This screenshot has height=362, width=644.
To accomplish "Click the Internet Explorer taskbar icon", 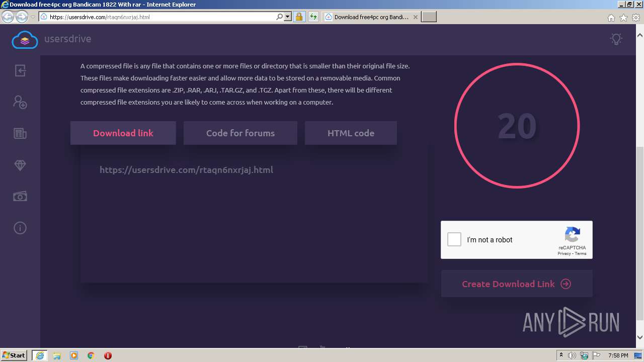I will [x=40, y=355].
